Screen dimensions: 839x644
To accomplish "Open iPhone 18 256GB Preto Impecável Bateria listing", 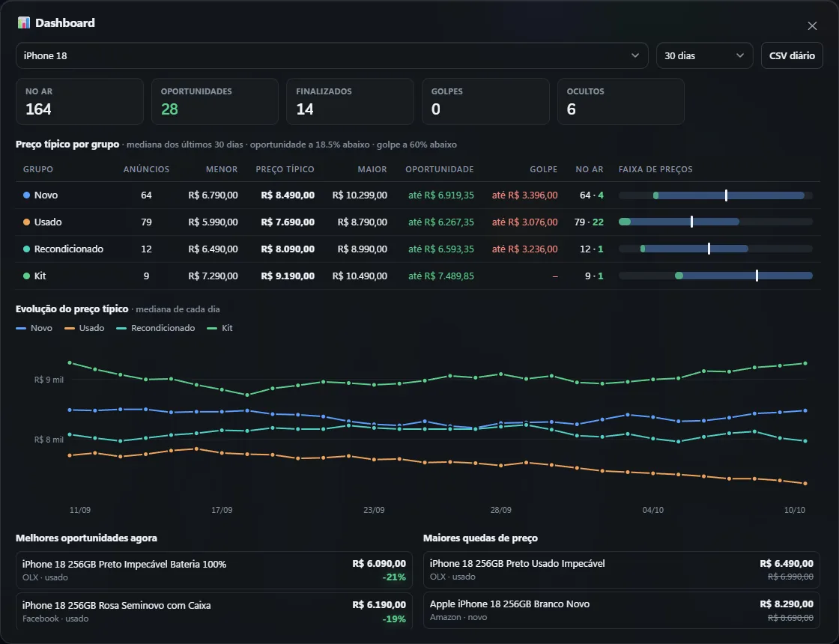I will point(214,570).
